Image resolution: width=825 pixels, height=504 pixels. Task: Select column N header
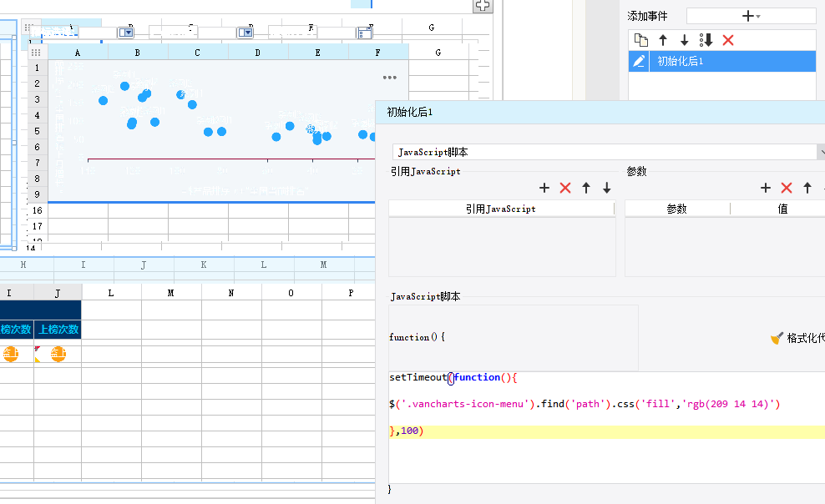click(x=231, y=293)
